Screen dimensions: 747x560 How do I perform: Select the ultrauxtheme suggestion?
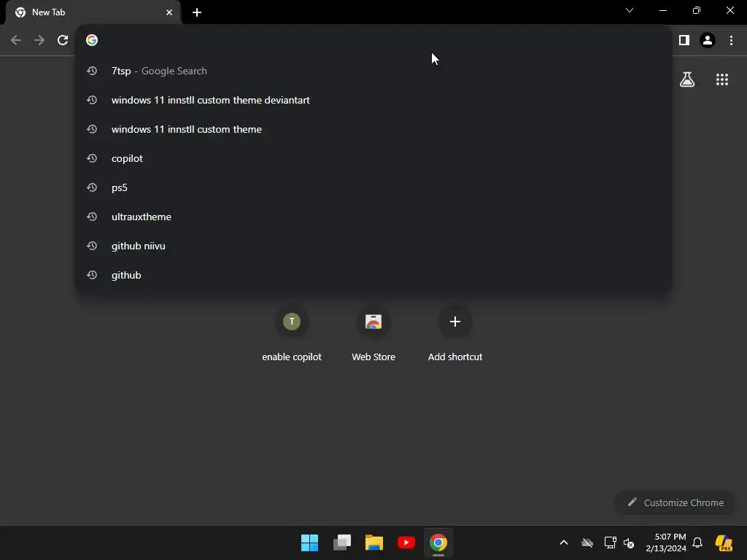pos(373,217)
